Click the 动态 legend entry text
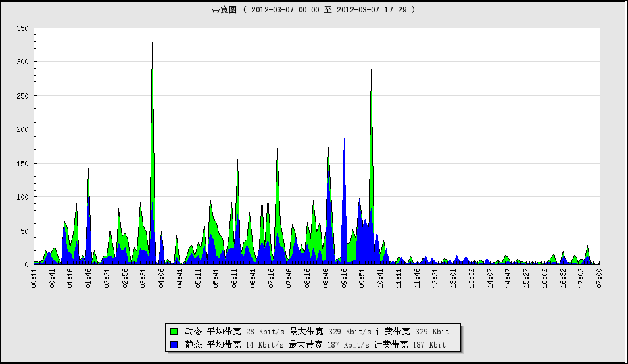The height and width of the screenshot is (364, 628). click(317, 332)
